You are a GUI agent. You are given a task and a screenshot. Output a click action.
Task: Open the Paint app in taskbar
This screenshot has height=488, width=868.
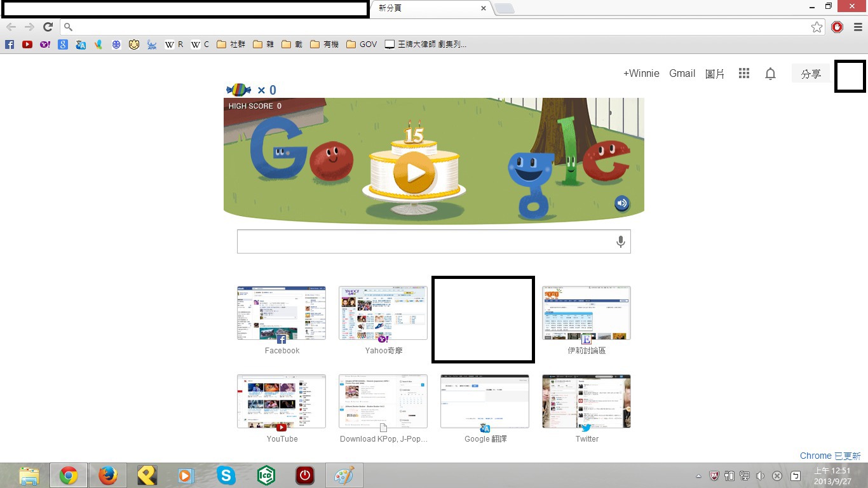point(344,475)
